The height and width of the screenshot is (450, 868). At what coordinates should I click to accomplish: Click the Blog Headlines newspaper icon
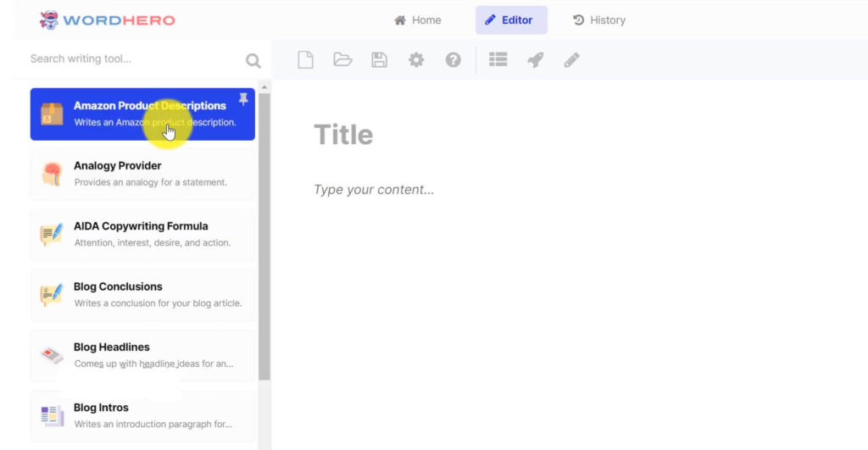pyautogui.click(x=52, y=355)
